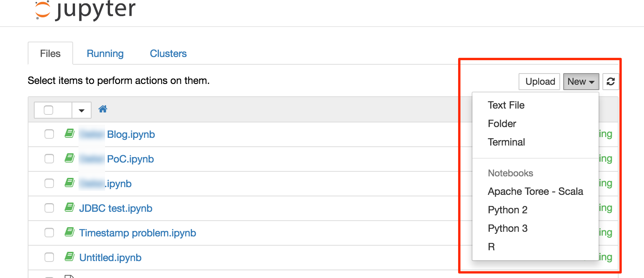Image resolution: width=644 pixels, height=278 pixels.
Task: Click the notebook icon beside PoC.ipynb
Action: pyautogui.click(x=70, y=159)
